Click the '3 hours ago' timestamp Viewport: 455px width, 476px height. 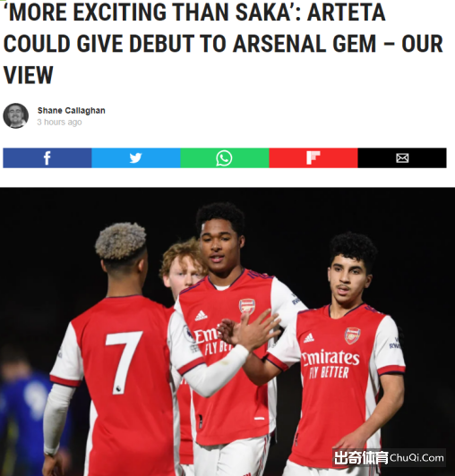pyautogui.click(x=60, y=122)
